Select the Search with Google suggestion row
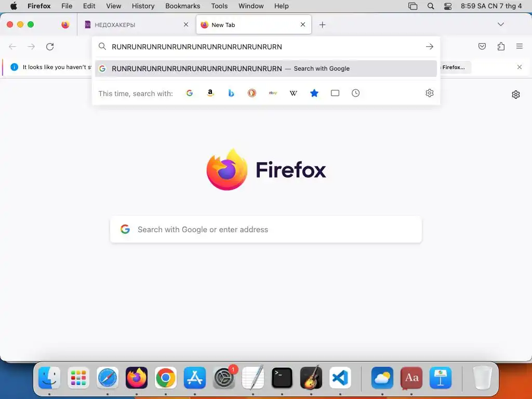Image resolution: width=532 pixels, height=399 pixels. (266, 69)
